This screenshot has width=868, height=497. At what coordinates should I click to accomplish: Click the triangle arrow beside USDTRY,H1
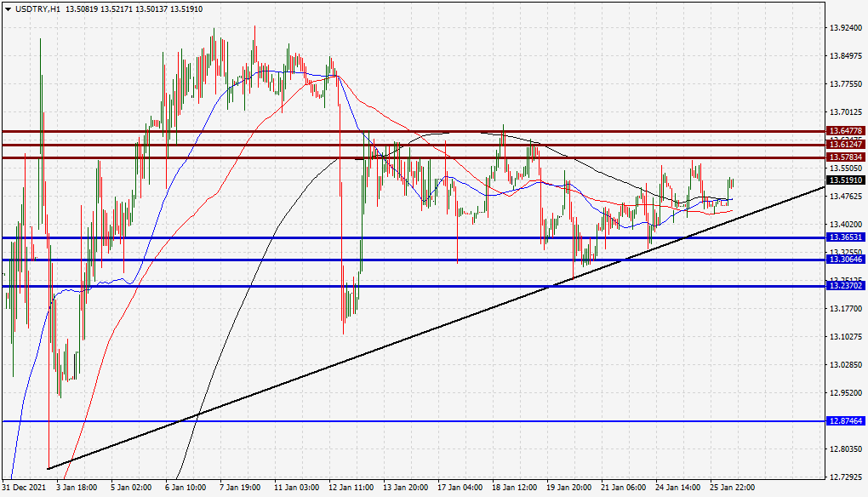8,9
